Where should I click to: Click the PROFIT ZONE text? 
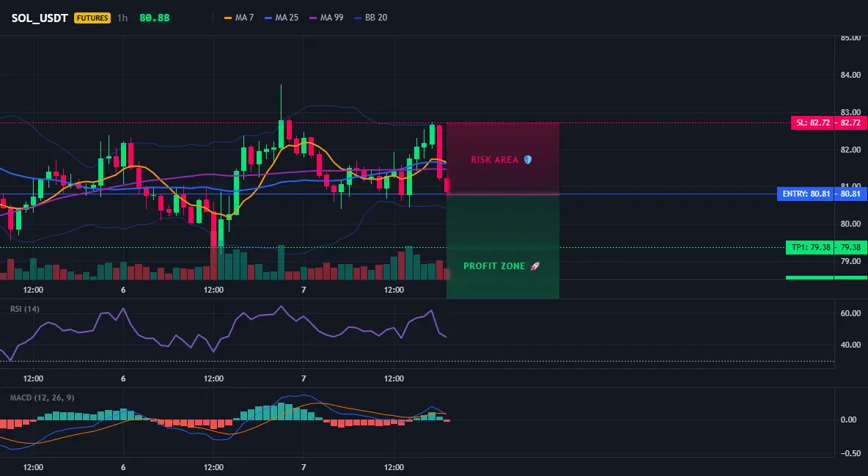(x=494, y=266)
